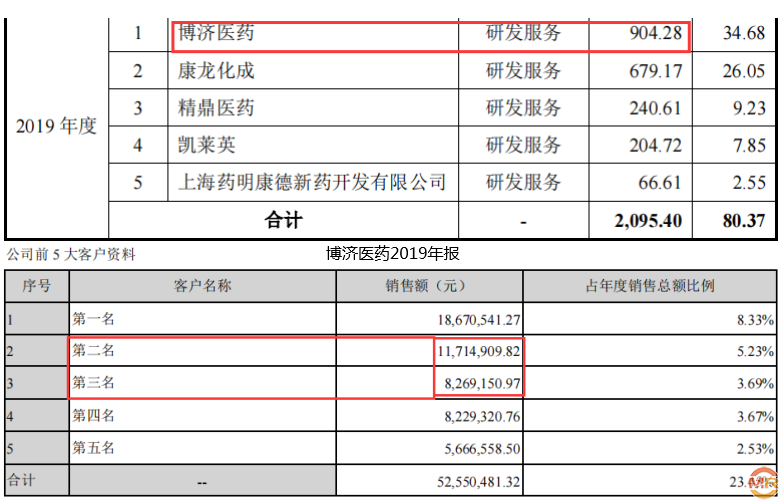Viewport: 782px width, 501px height.
Task: Select the amount 66.61
Action: pyautogui.click(x=660, y=183)
